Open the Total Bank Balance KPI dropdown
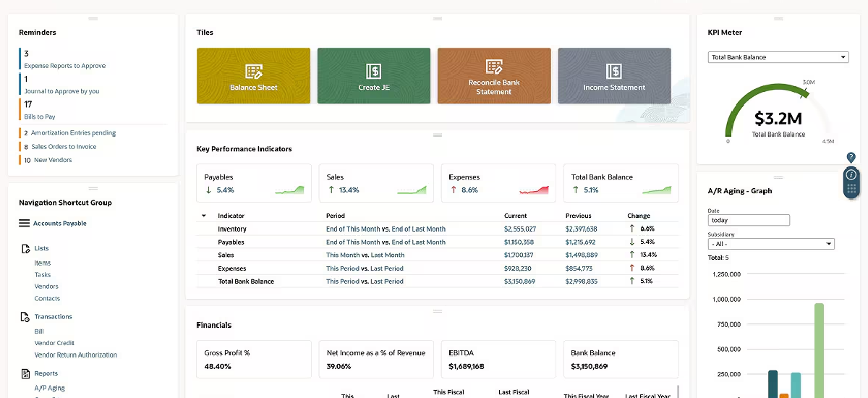 click(778, 57)
